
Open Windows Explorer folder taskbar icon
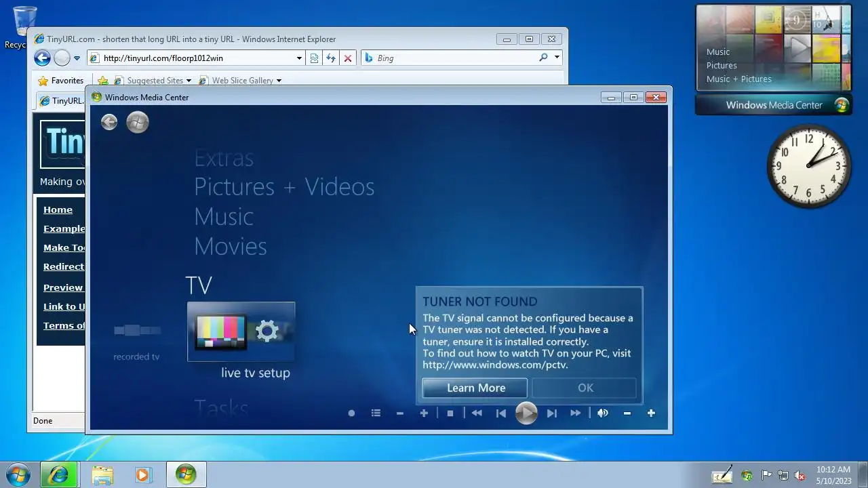point(102,474)
